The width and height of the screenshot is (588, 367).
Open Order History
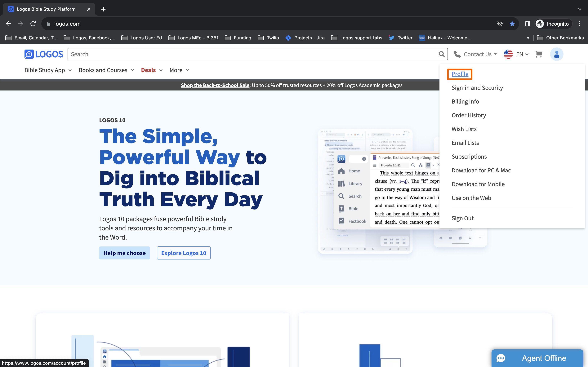[469, 115]
